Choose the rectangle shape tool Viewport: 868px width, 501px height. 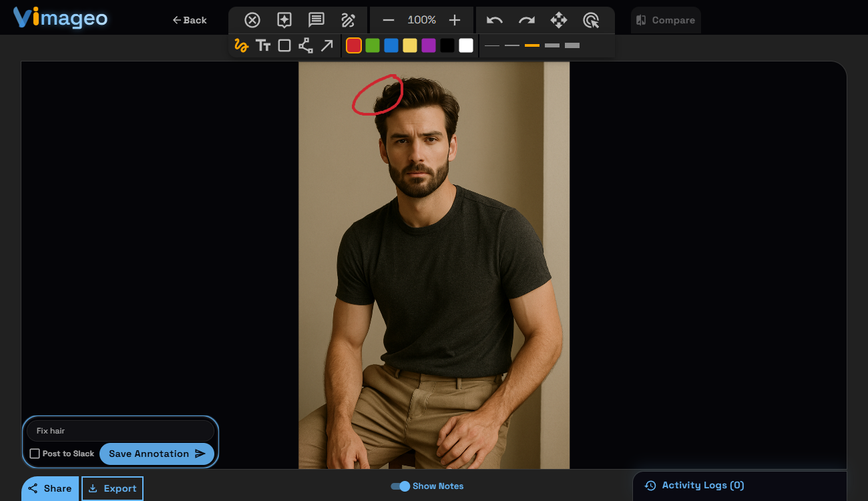284,45
